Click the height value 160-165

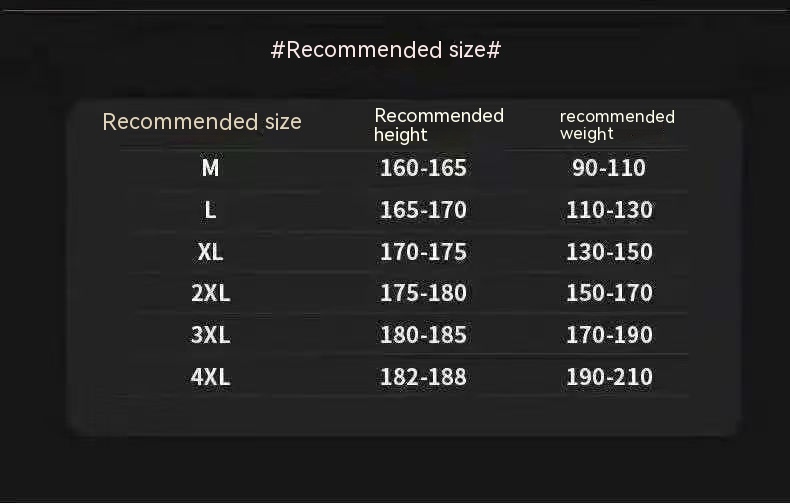click(x=423, y=168)
